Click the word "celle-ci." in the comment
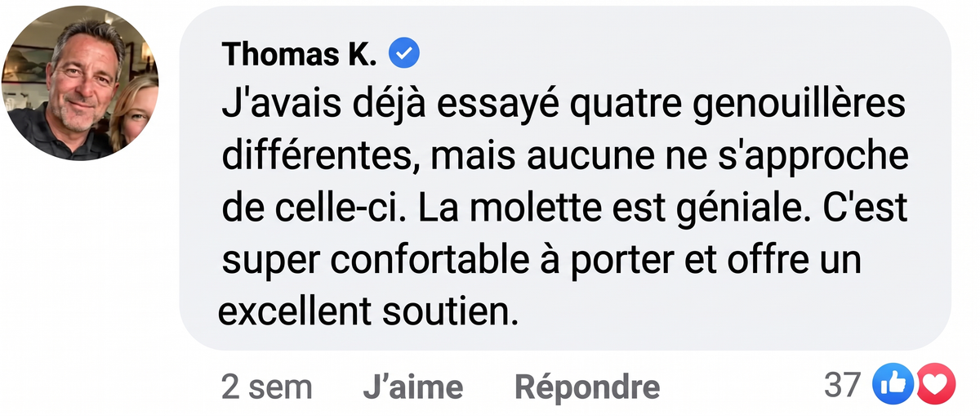 pos(349,210)
